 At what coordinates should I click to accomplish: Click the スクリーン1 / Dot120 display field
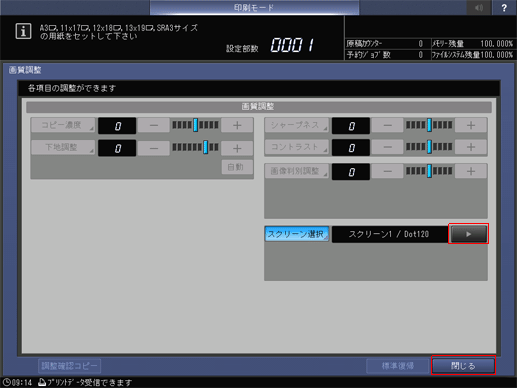(x=390, y=234)
